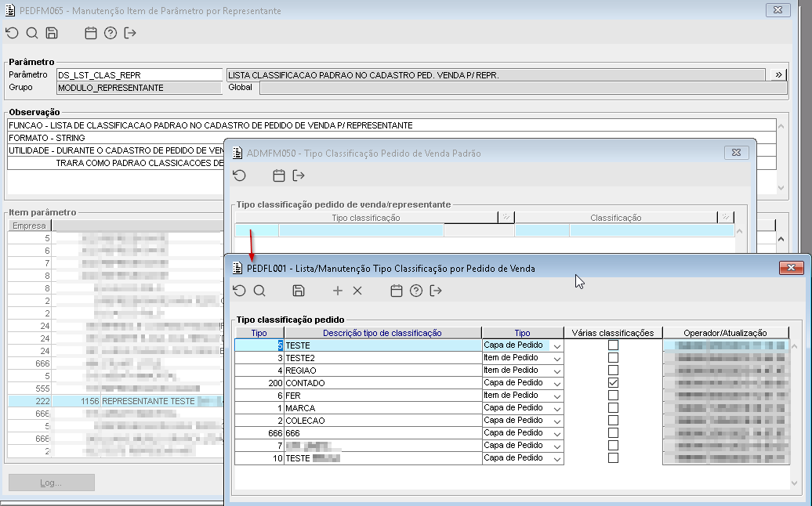The image size is (812, 506).
Task: Click refresh icon in ADMFM050 window
Action: point(239,175)
